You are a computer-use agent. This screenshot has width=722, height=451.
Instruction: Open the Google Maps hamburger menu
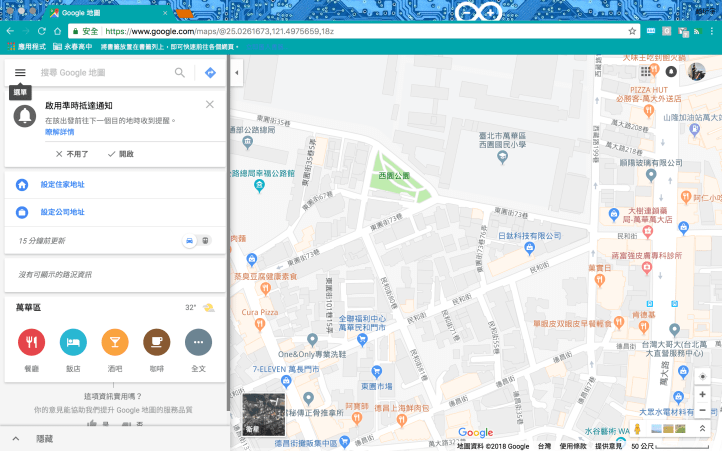coord(20,72)
